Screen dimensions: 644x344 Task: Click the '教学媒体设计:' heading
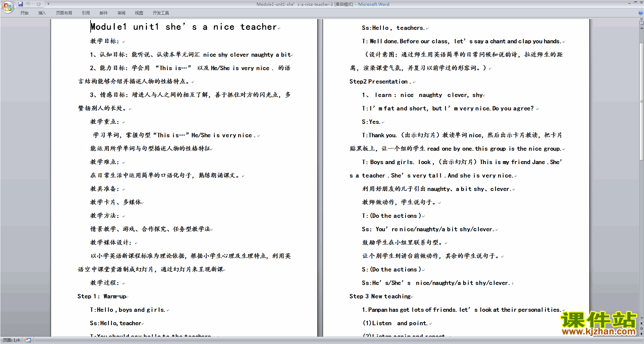coord(111,242)
